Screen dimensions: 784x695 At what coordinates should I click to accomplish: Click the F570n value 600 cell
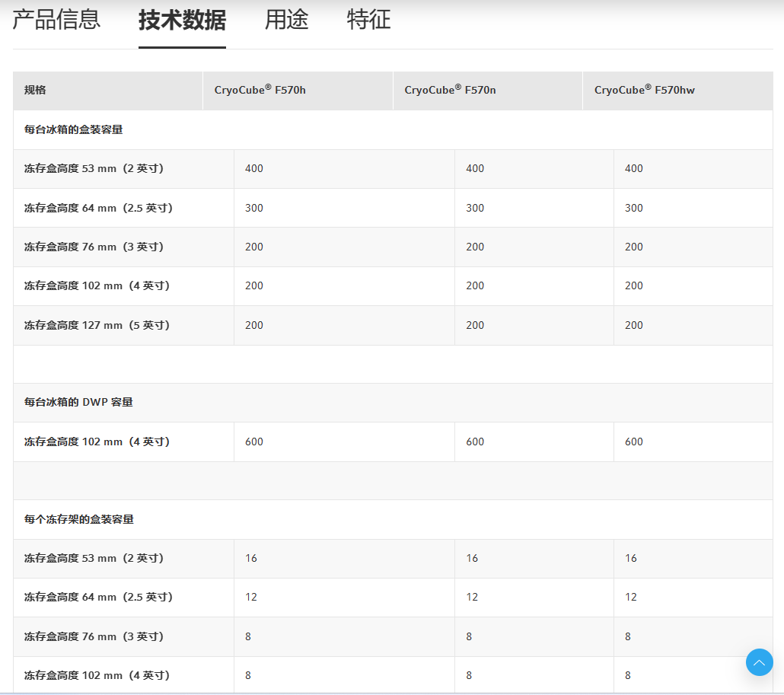[x=534, y=442]
